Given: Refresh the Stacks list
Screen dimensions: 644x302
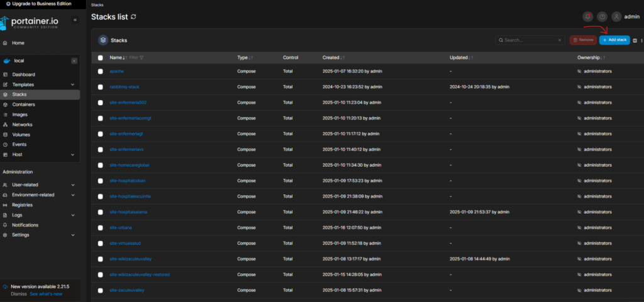Looking at the screenshot, I should [x=133, y=17].
